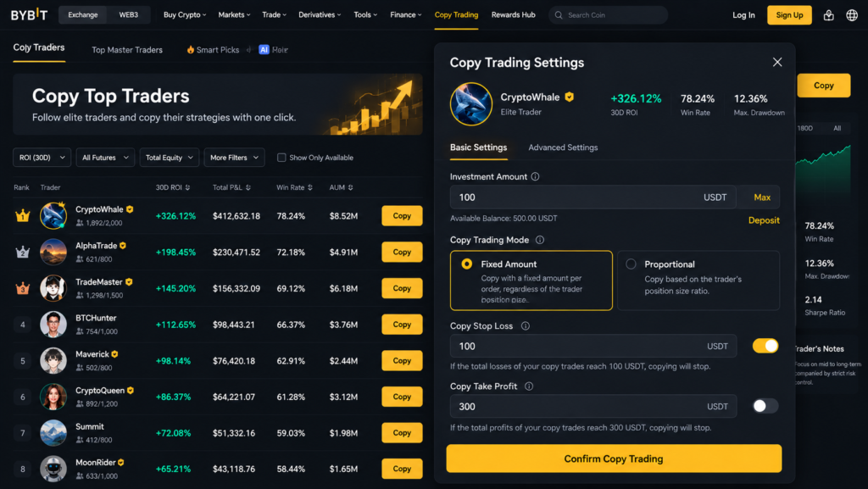This screenshot has width=868, height=489.
Task: Click the rank 1 crown icon
Action: [23, 216]
